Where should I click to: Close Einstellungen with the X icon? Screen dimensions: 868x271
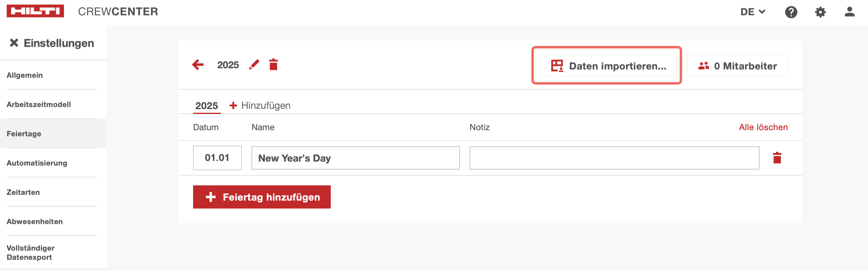14,43
